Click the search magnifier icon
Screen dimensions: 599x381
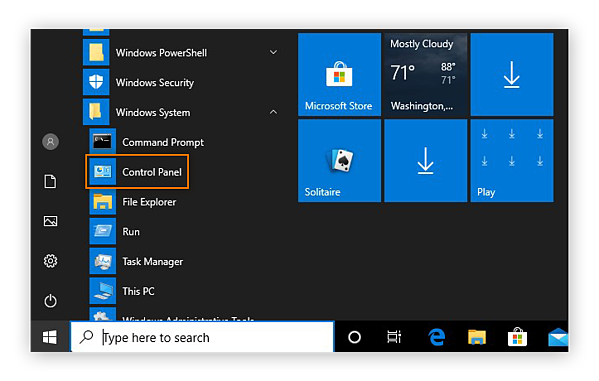coord(86,337)
